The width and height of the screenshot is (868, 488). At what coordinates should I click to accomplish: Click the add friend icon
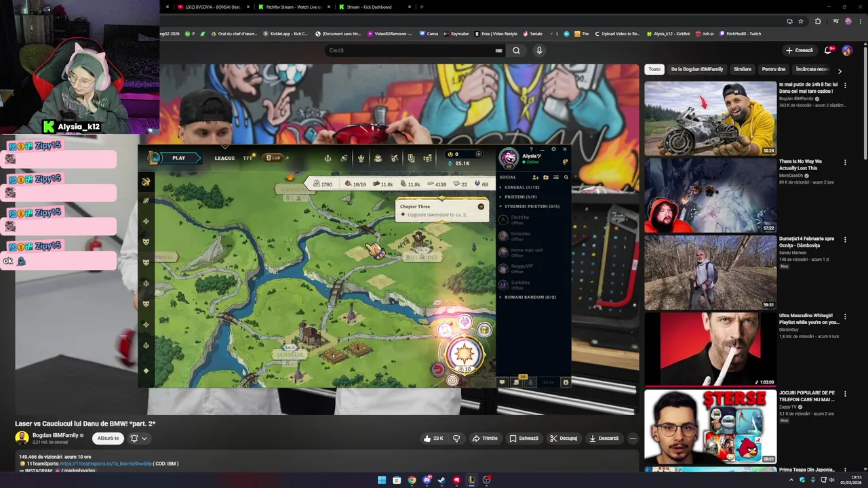pyautogui.click(x=535, y=177)
